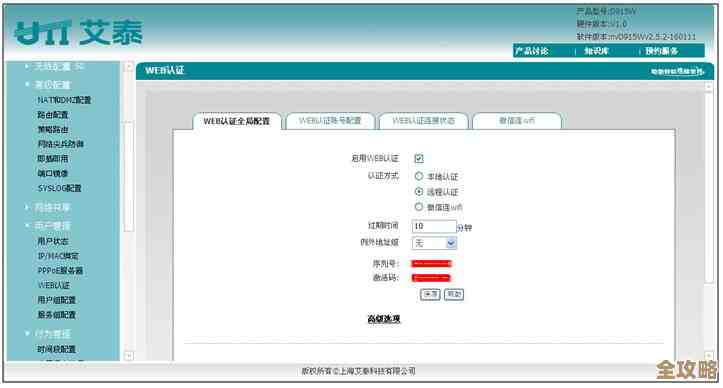Open the 预约服务 header link

click(662, 51)
